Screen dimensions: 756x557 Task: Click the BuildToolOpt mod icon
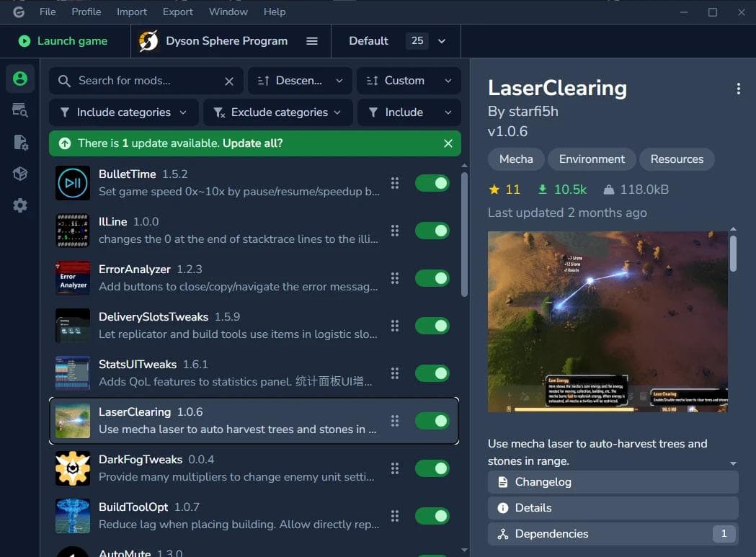click(x=73, y=516)
